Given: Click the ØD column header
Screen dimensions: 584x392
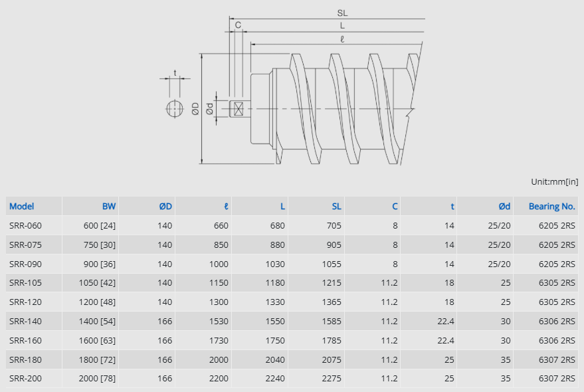Looking at the screenshot, I should tap(165, 206).
